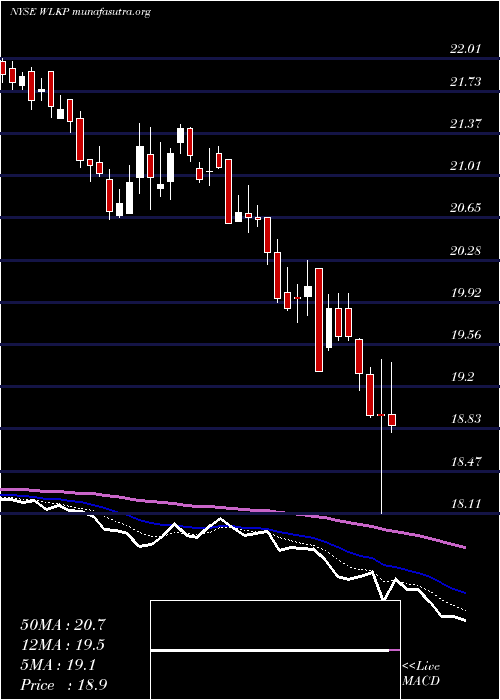Click the Price : 18.9 readout
The image size is (500, 700).
coord(63,685)
